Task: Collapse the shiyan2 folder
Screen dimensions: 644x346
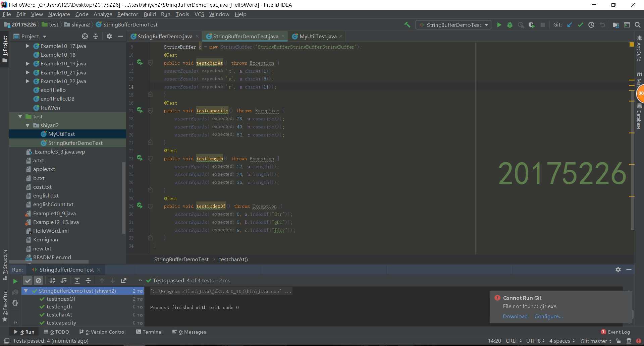Action: [x=28, y=125]
